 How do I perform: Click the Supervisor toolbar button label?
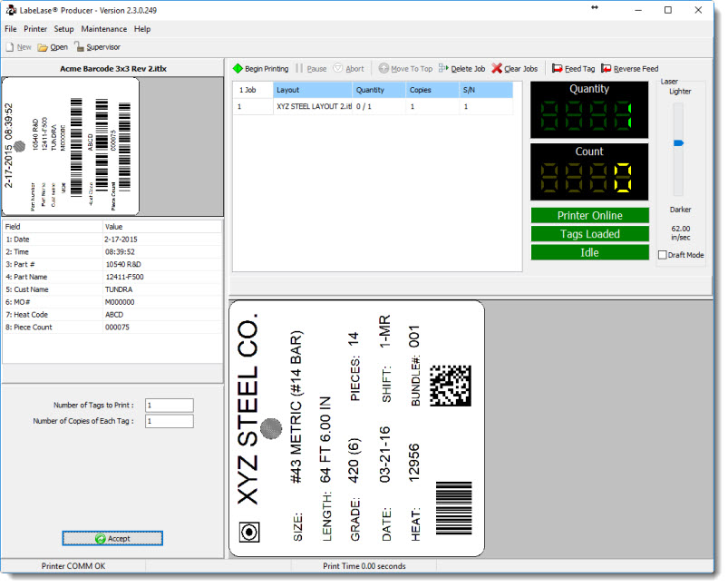103,47
